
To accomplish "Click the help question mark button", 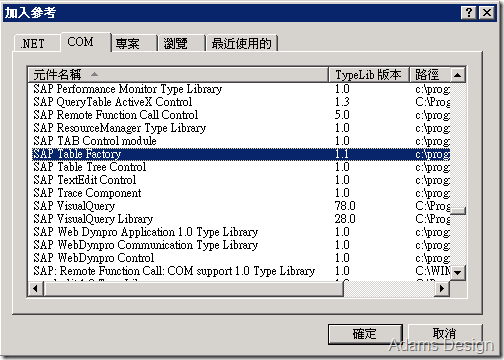I will pos(469,13).
